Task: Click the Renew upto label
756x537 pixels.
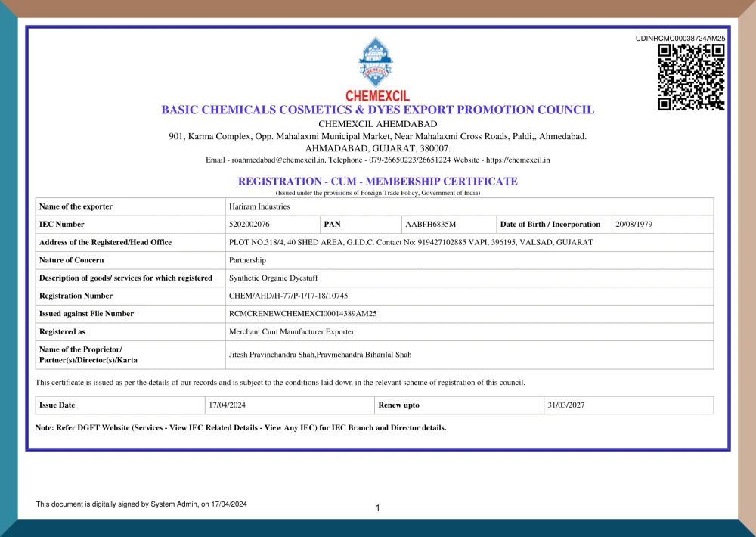Action: point(398,405)
